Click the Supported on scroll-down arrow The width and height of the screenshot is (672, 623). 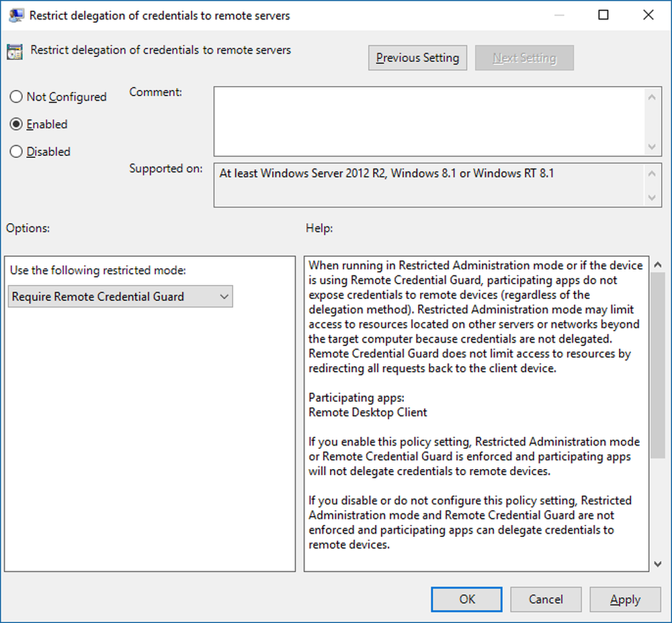tap(651, 198)
